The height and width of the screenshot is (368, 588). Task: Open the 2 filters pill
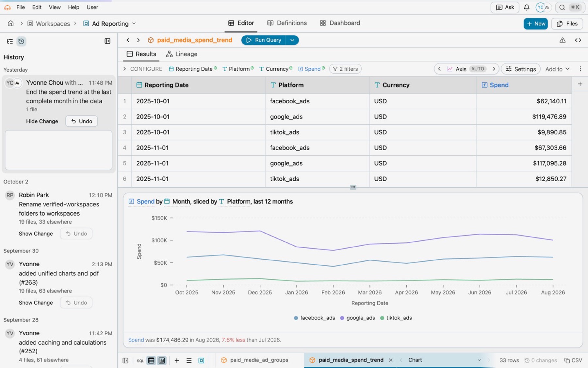345,69
